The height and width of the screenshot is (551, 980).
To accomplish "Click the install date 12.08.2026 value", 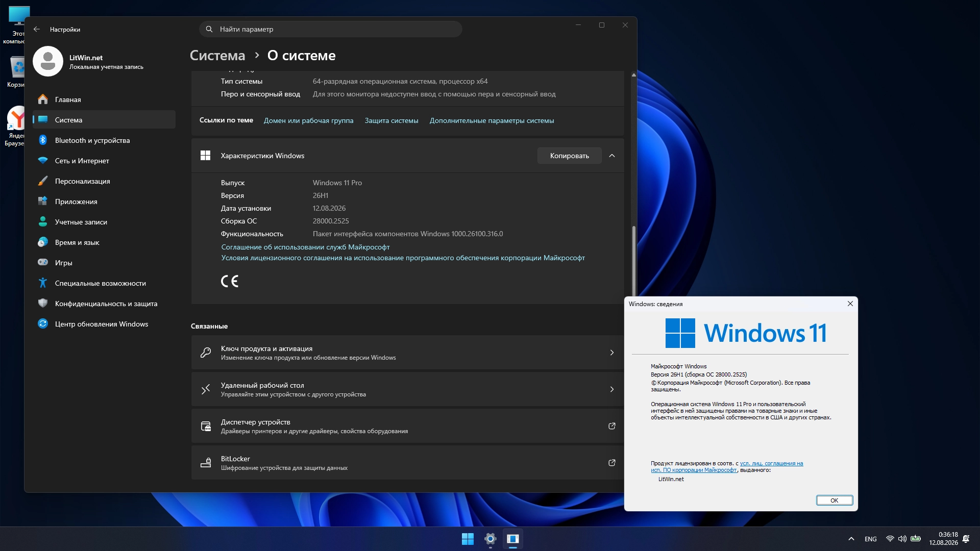I will pyautogui.click(x=329, y=208).
